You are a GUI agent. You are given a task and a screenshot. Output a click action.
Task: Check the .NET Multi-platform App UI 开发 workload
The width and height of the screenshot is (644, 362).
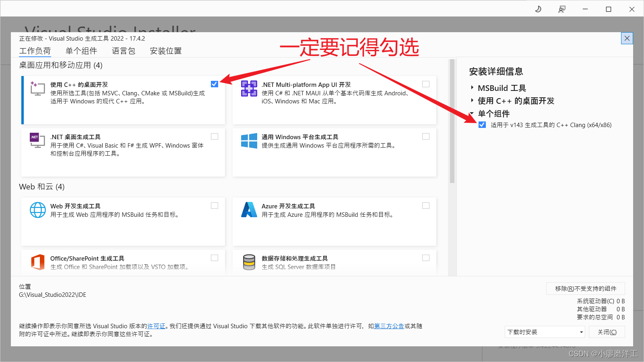(426, 84)
